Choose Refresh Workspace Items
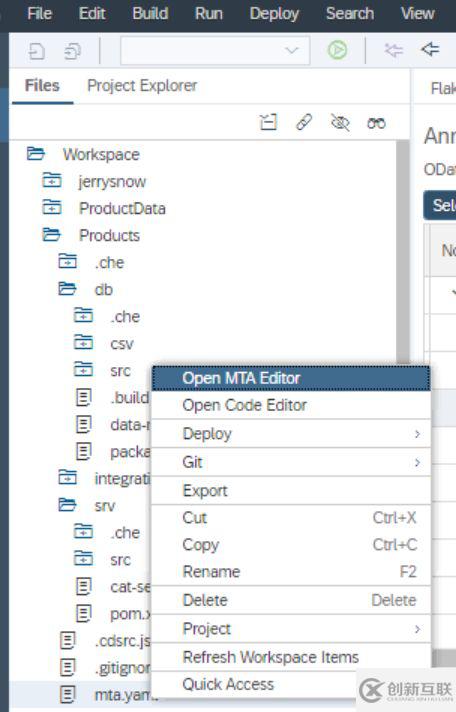The width and height of the screenshot is (456, 712). coord(291,657)
